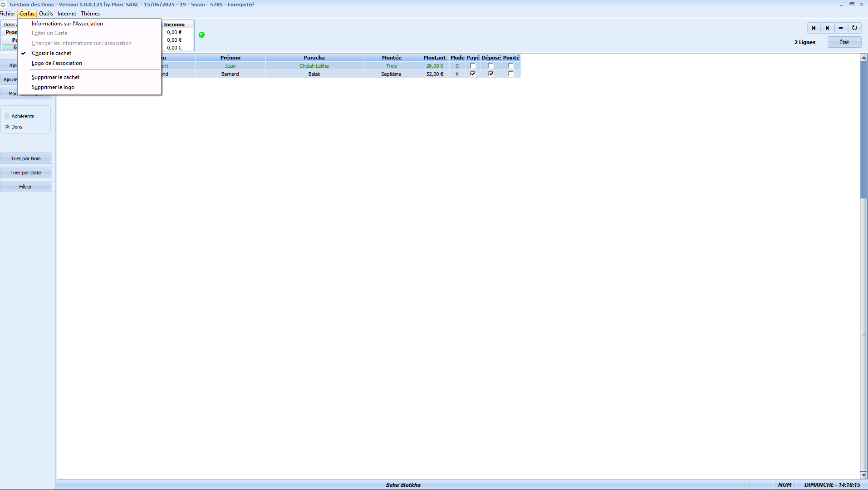Select the Adhérents radio option
868x490 pixels.
tap(7, 116)
